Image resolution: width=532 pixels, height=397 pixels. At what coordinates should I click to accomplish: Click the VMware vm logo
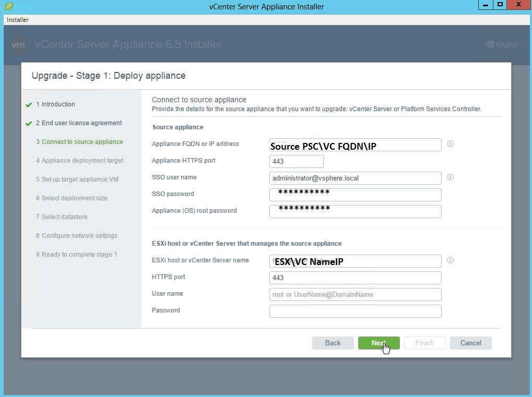(x=19, y=45)
